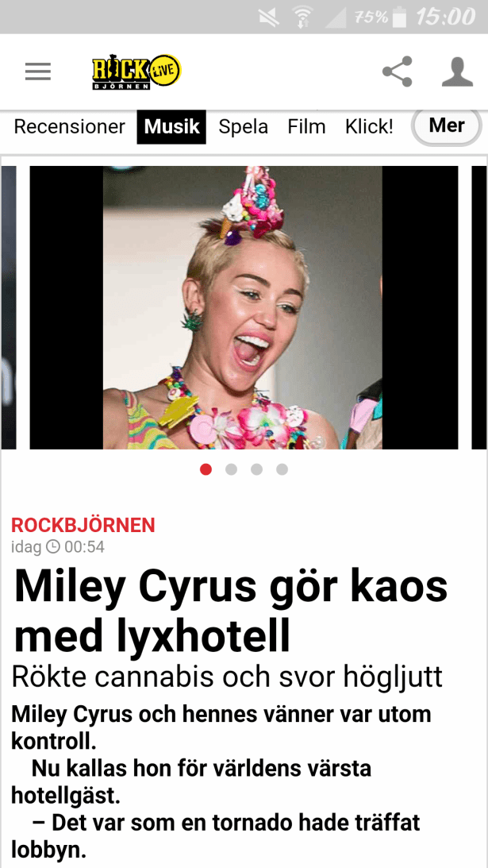This screenshot has height=868, width=488.
Task: Tap the Wi-Fi status icon
Action: 302,17
